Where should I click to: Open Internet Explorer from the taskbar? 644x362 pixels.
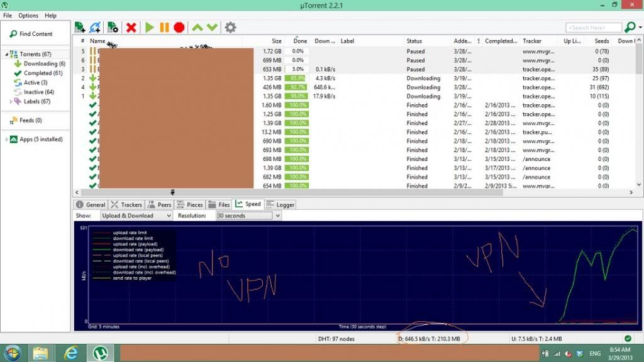[x=70, y=353]
